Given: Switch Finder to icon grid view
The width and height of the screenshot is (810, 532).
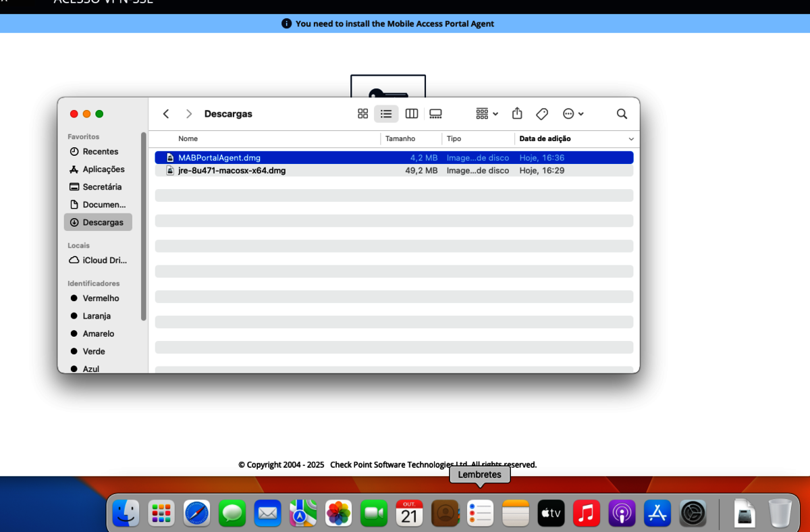Looking at the screenshot, I should pyautogui.click(x=362, y=114).
